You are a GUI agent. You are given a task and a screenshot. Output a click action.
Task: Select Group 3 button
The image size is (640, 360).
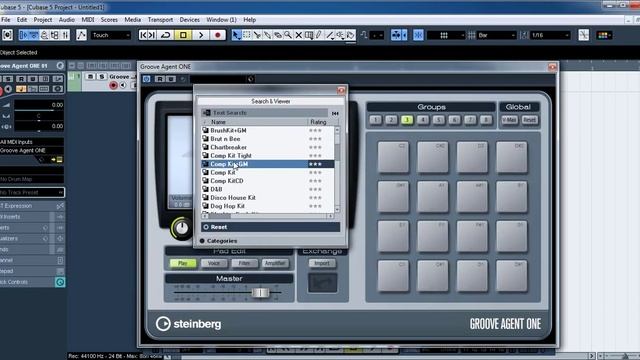pyautogui.click(x=407, y=120)
